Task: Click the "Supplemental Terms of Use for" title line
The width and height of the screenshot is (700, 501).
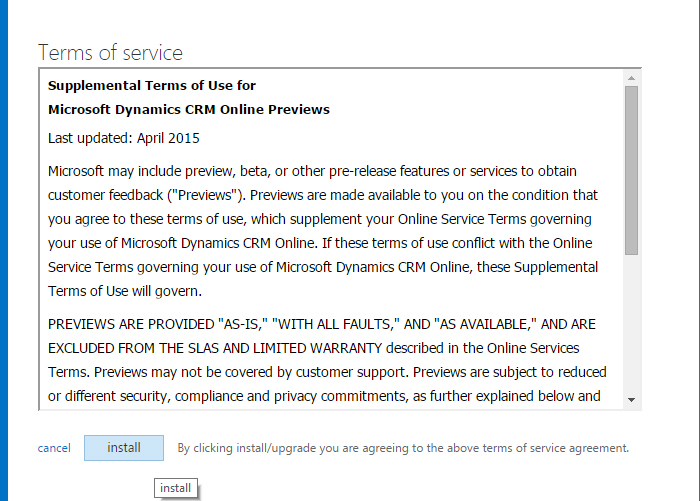Action: pos(152,86)
